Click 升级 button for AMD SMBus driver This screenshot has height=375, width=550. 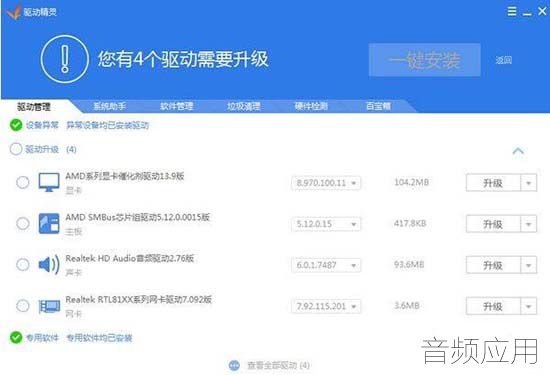[493, 224]
